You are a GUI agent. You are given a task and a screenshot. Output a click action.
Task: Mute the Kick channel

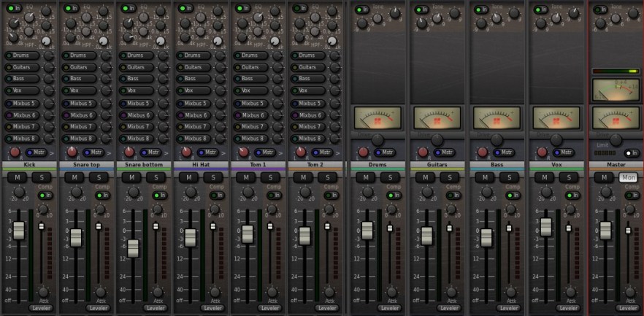(x=16, y=177)
